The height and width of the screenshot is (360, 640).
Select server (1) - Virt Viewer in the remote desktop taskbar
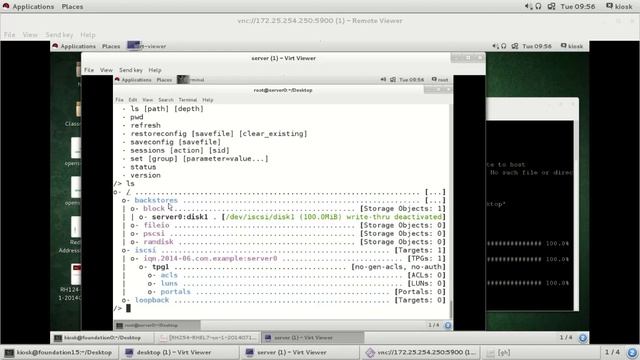pyautogui.click(x=312, y=338)
